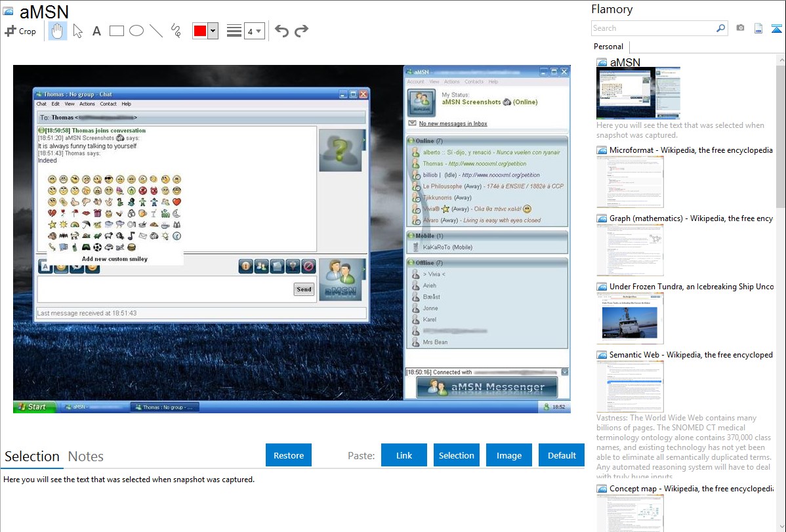Open the drawing color dropdown arrow
Screen dimensions: 786x532
pos(213,31)
